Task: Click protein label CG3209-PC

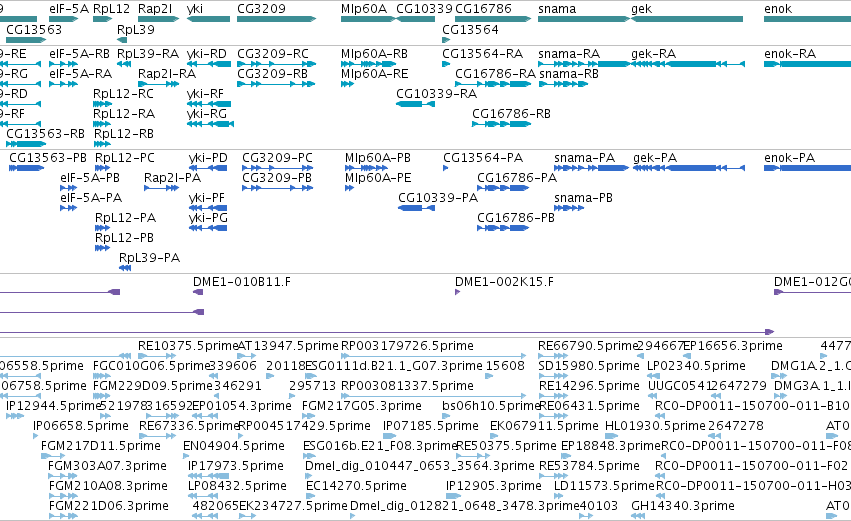Action: tap(277, 158)
